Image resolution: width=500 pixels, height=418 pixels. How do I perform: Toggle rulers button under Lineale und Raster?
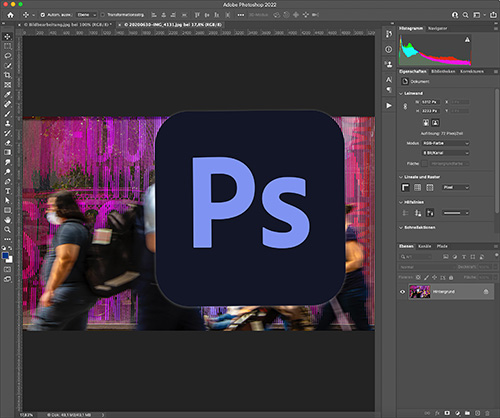[x=405, y=188]
